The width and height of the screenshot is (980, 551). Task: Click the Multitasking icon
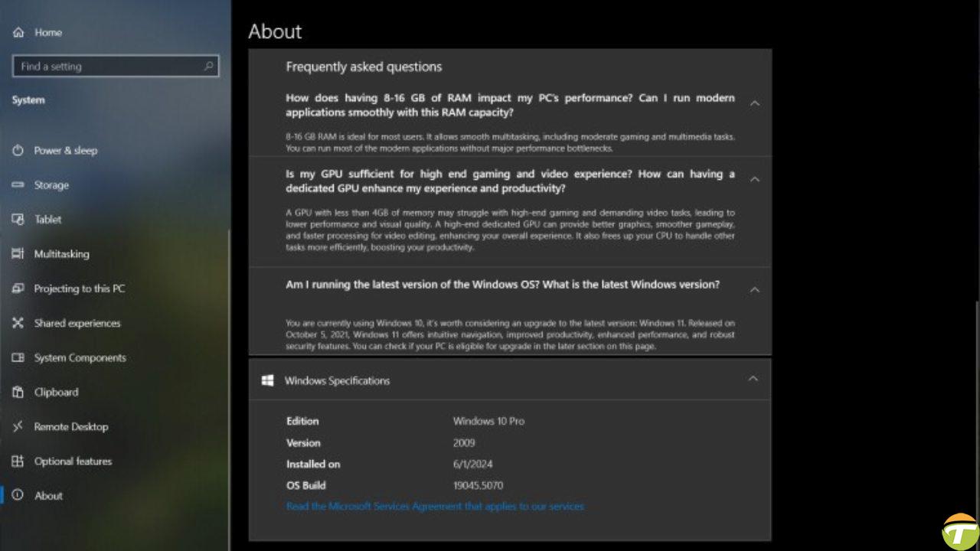pyautogui.click(x=18, y=254)
